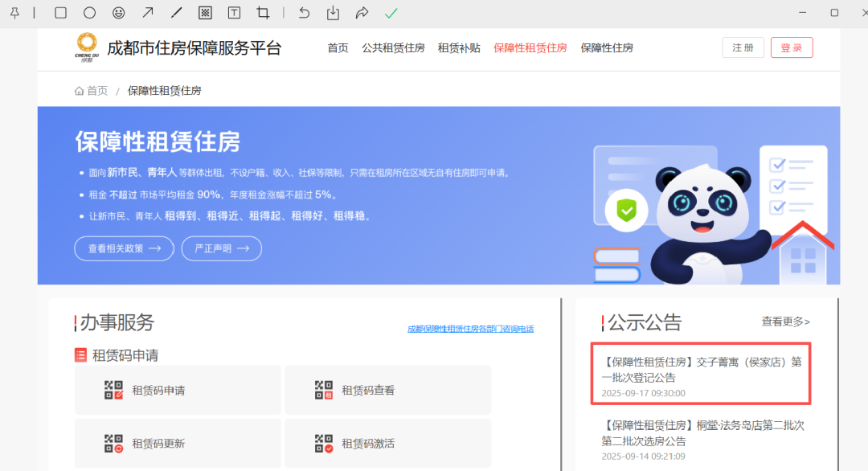Confirm annotations with green checkmark
Screen dimensions: 868x471
(x=391, y=12)
